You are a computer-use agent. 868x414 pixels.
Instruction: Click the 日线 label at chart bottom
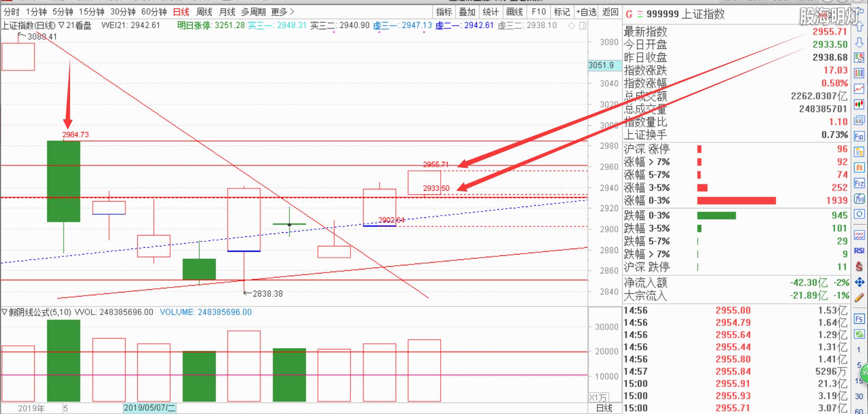pos(604,408)
